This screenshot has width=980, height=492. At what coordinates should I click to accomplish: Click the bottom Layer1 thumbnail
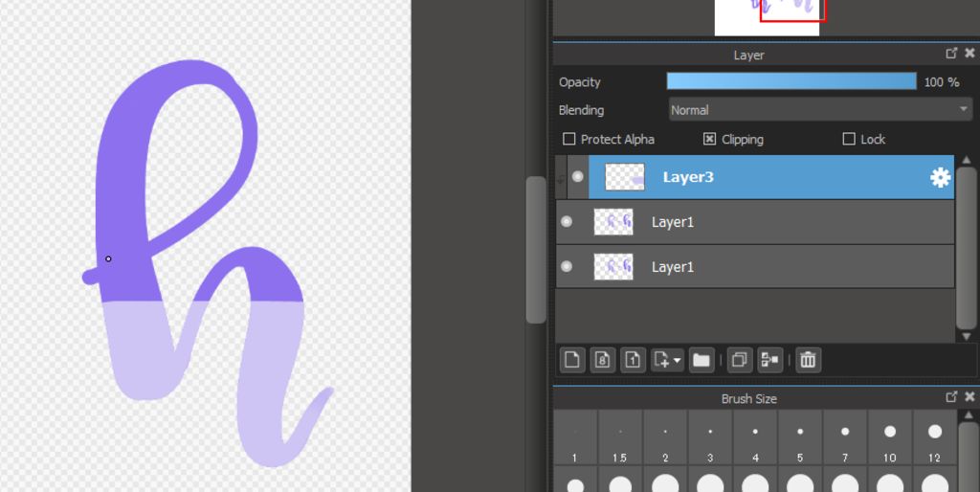613,266
